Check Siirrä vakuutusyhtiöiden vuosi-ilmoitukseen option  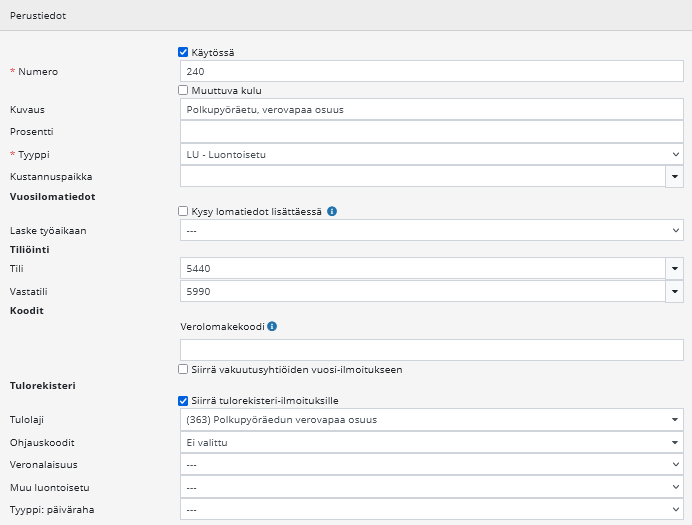(183, 369)
